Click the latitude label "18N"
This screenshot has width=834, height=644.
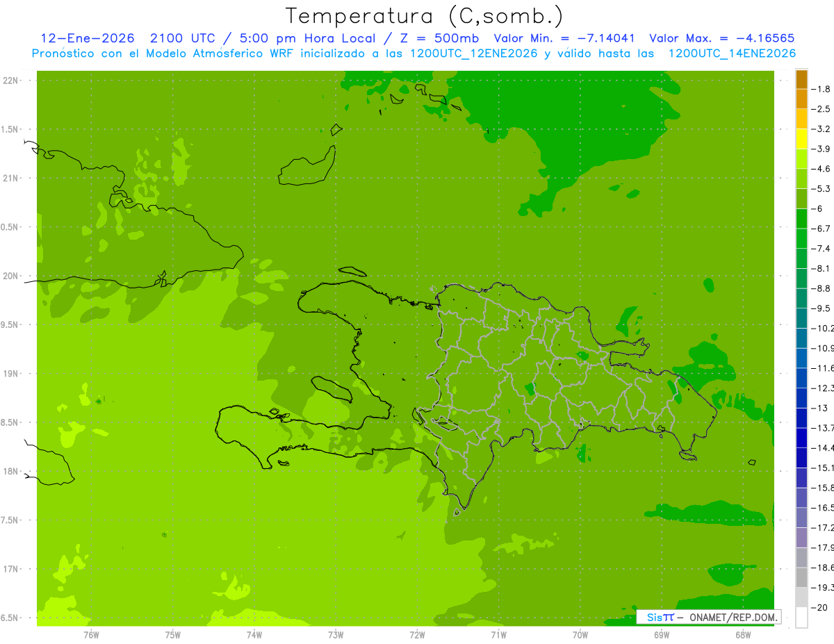(10, 472)
